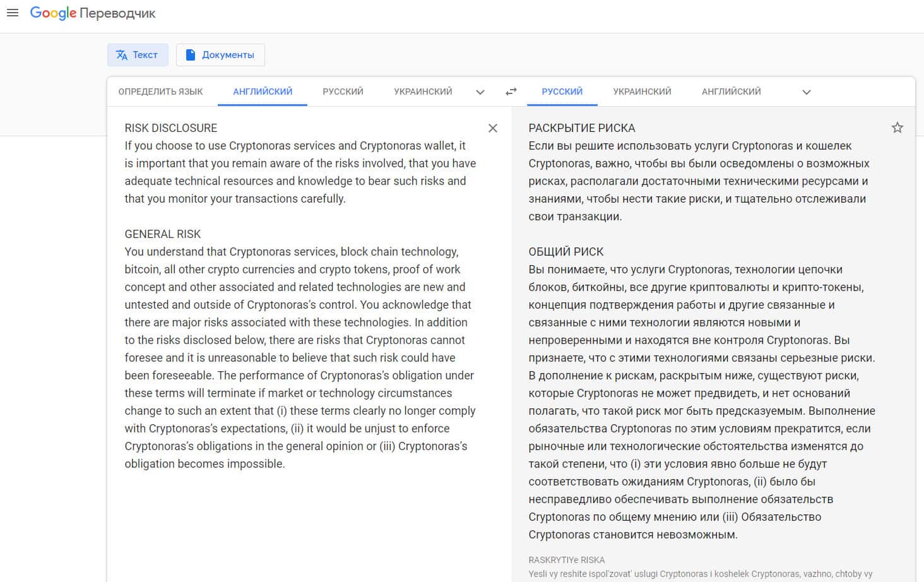Select the Текст translation mode button
Screen dimensions: 924x582
coord(138,55)
